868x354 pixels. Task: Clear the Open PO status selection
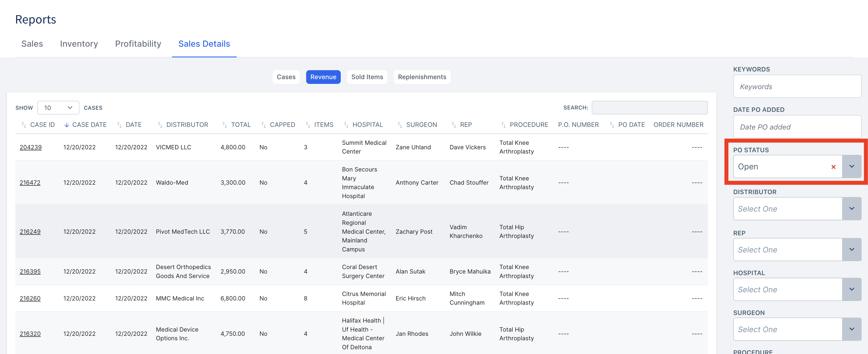(833, 167)
